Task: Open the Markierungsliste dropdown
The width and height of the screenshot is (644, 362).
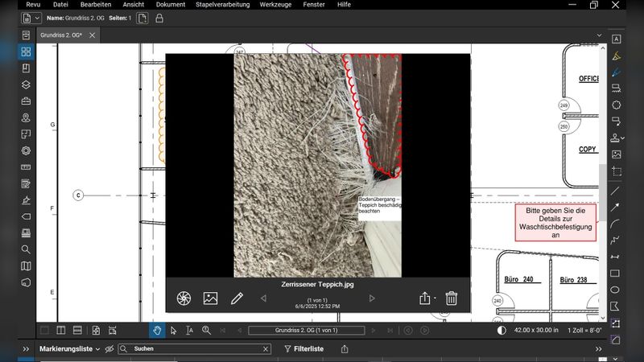Action: (69, 349)
